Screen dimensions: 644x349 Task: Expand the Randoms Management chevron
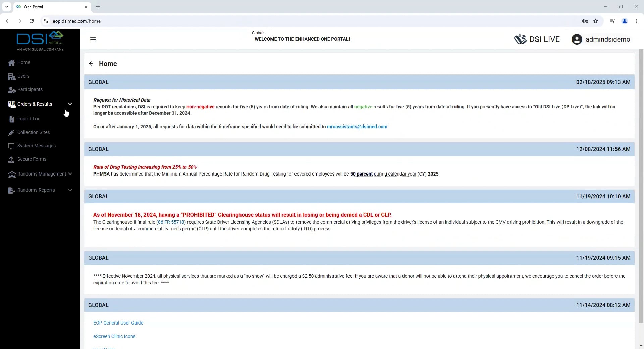coord(70,174)
